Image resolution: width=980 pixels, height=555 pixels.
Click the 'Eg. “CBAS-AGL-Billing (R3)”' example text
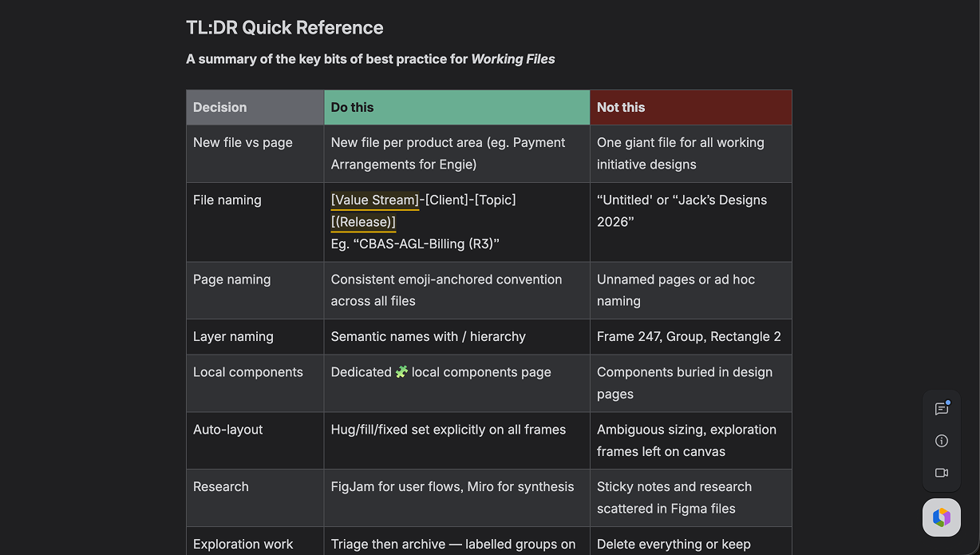pos(415,244)
